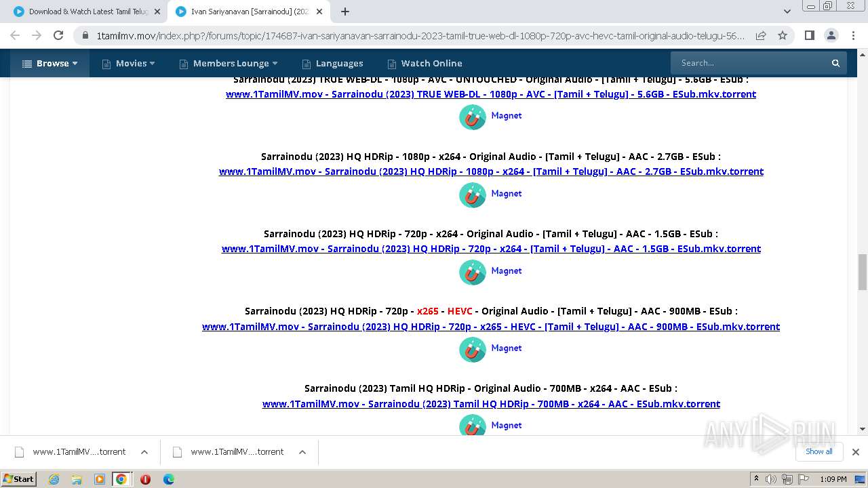Show hidden system tray icons
Viewport: 868px width, 488px height.
click(x=756, y=479)
